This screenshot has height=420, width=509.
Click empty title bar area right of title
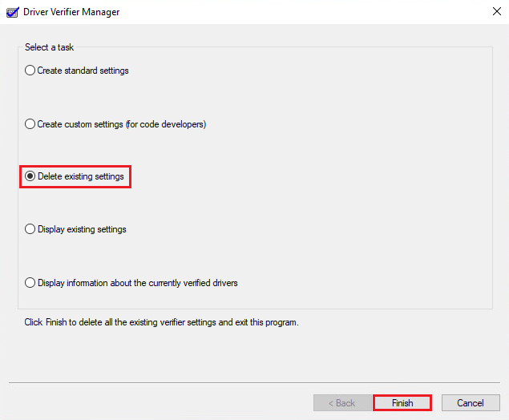(302, 12)
